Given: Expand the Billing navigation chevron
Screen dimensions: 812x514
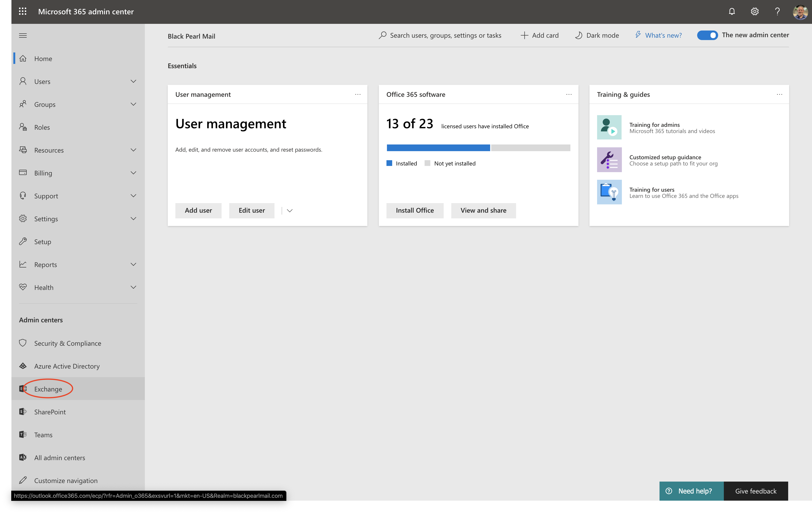Looking at the screenshot, I should pos(133,173).
